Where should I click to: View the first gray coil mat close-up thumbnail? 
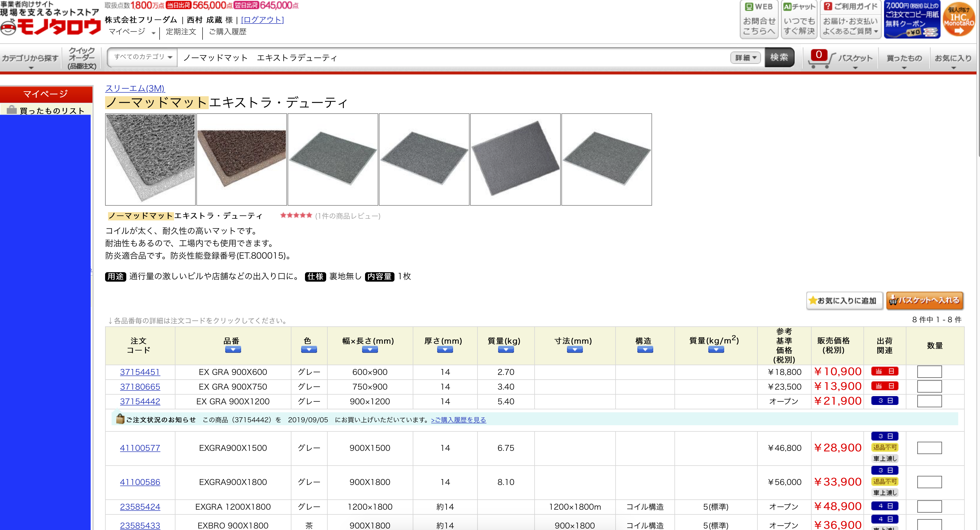(150, 159)
